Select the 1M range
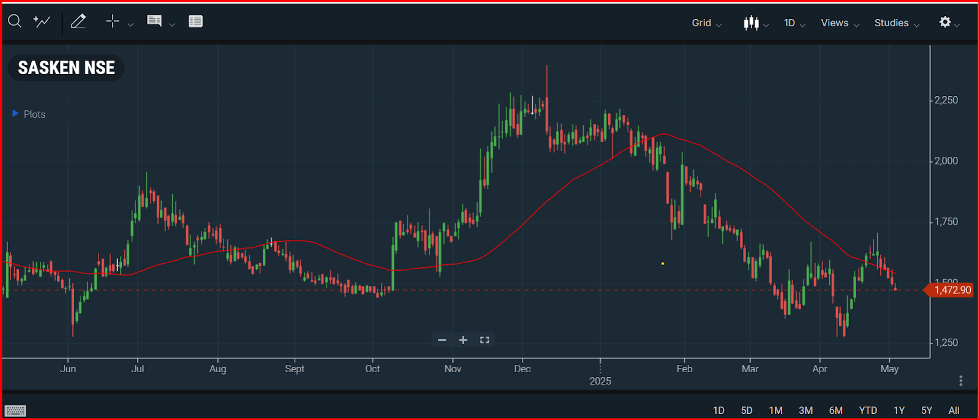 coord(775,410)
